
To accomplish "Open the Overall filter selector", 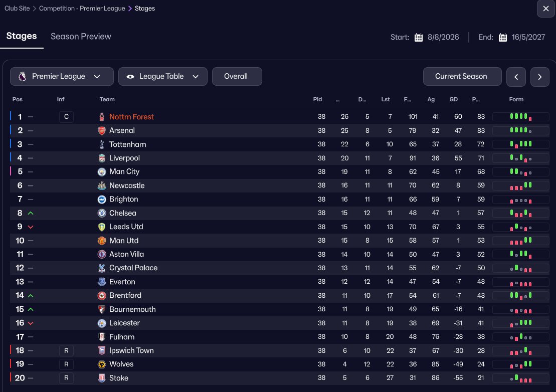I will tap(237, 77).
